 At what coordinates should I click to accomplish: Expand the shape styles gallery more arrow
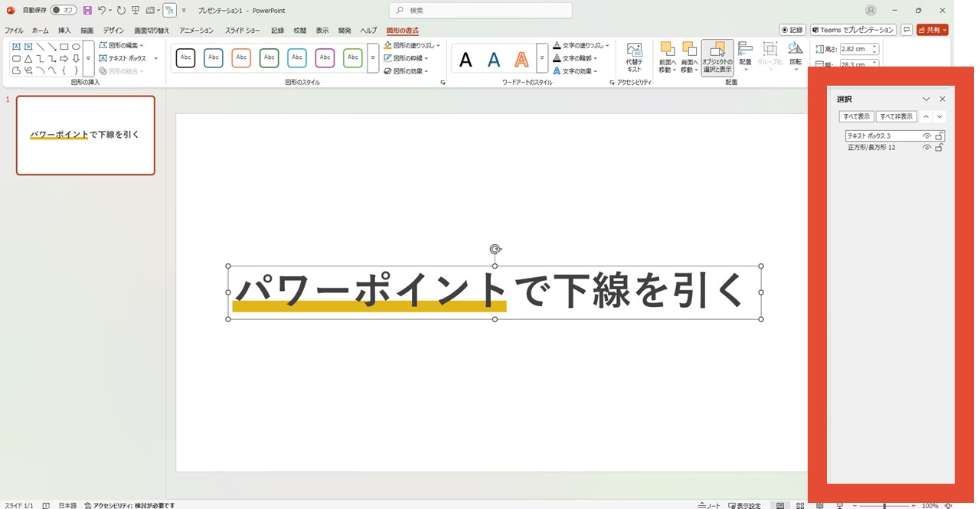[373, 58]
